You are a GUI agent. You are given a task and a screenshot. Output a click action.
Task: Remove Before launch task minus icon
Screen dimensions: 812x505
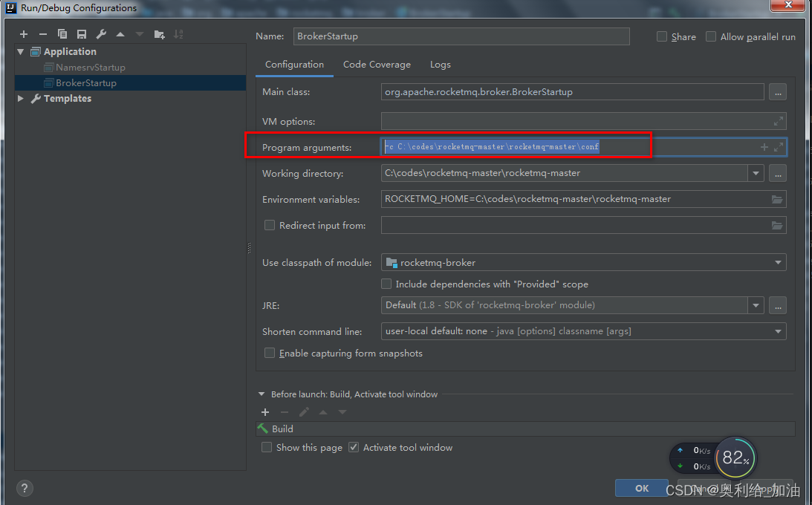pos(285,412)
